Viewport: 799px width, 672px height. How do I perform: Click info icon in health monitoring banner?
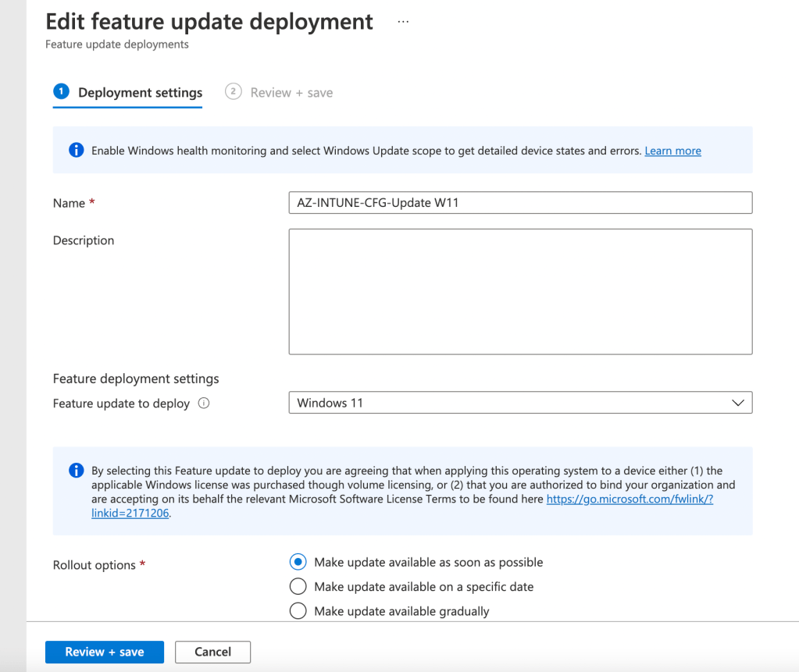tap(76, 151)
